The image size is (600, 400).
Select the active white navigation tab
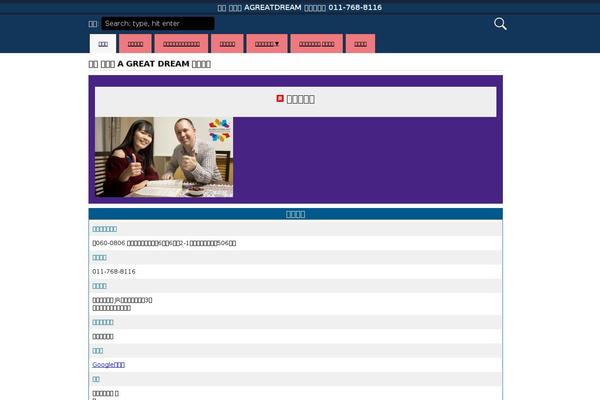pos(103,44)
